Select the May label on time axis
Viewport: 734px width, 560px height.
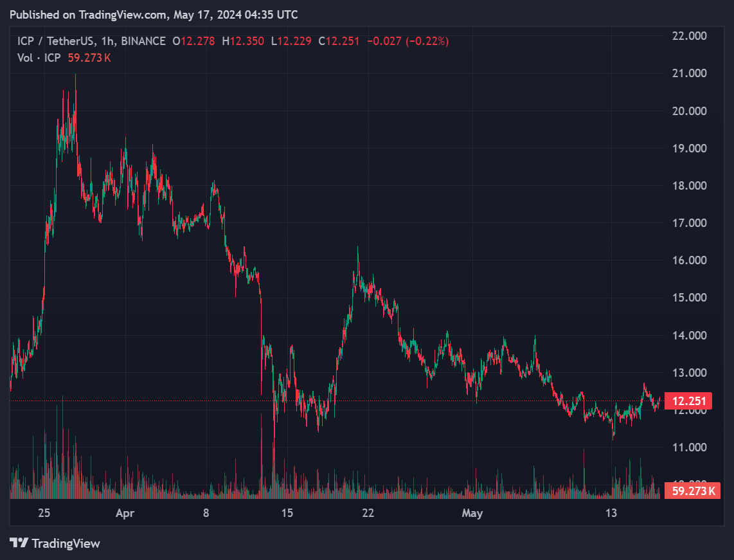click(x=472, y=513)
